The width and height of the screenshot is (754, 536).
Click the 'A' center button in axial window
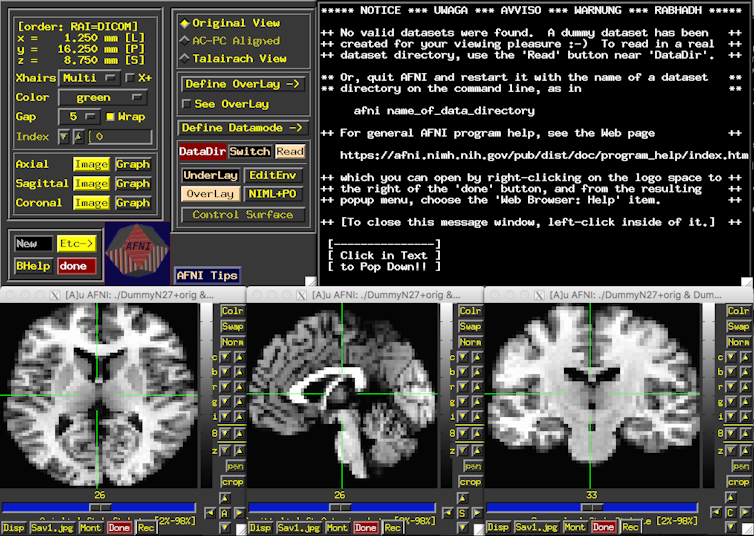click(225, 513)
